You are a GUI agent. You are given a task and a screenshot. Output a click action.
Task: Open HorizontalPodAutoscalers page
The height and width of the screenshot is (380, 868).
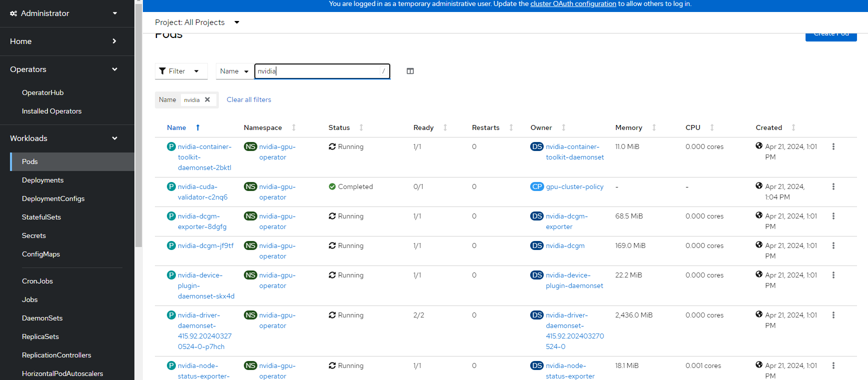pos(62,373)
